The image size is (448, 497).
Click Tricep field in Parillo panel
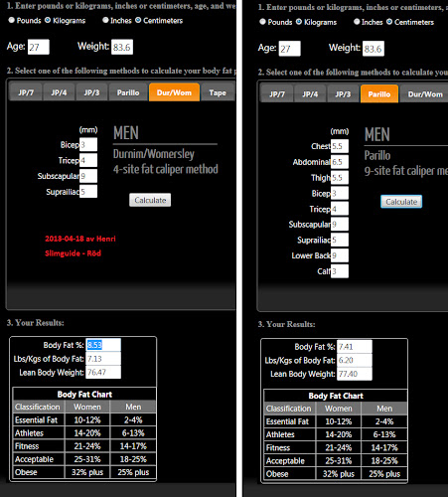(340, 209)
